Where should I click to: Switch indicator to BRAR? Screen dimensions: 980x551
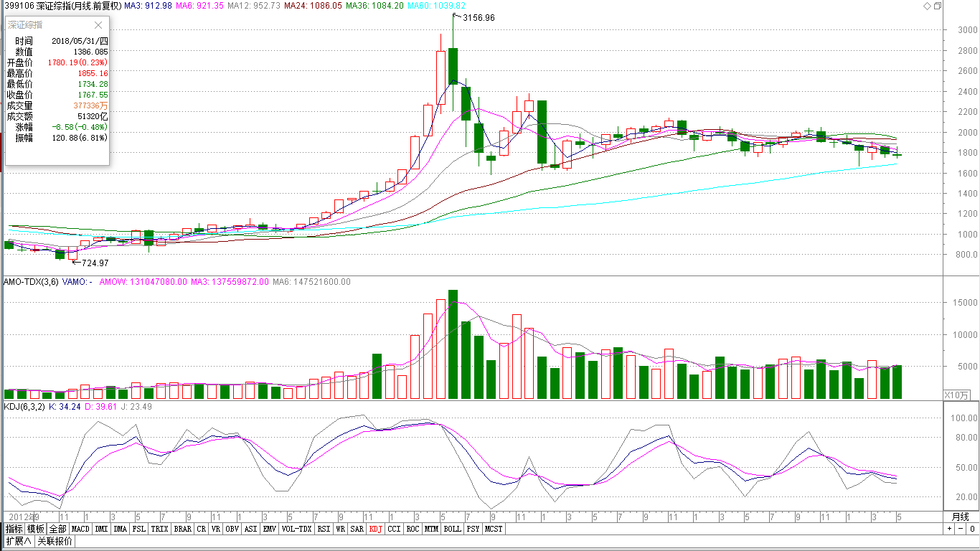click(x=183, y=529)
